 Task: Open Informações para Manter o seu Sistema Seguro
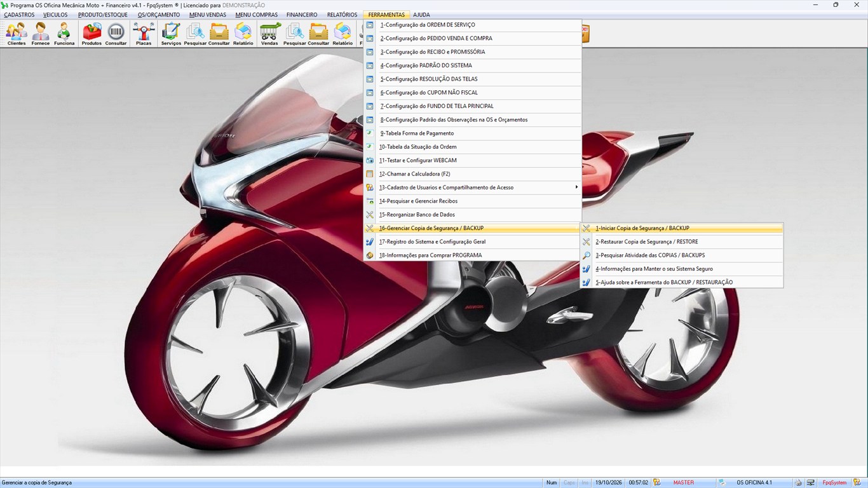click(x=682, y=269)
